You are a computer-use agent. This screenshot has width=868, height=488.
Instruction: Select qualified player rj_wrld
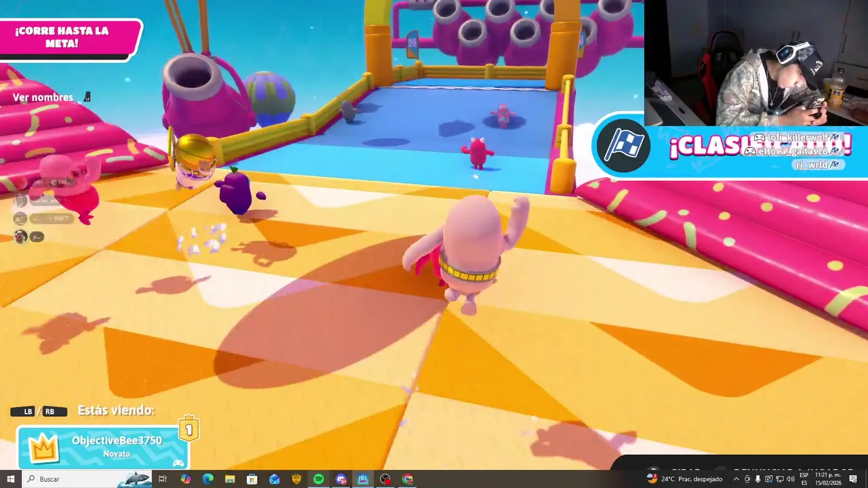point(817,165)
